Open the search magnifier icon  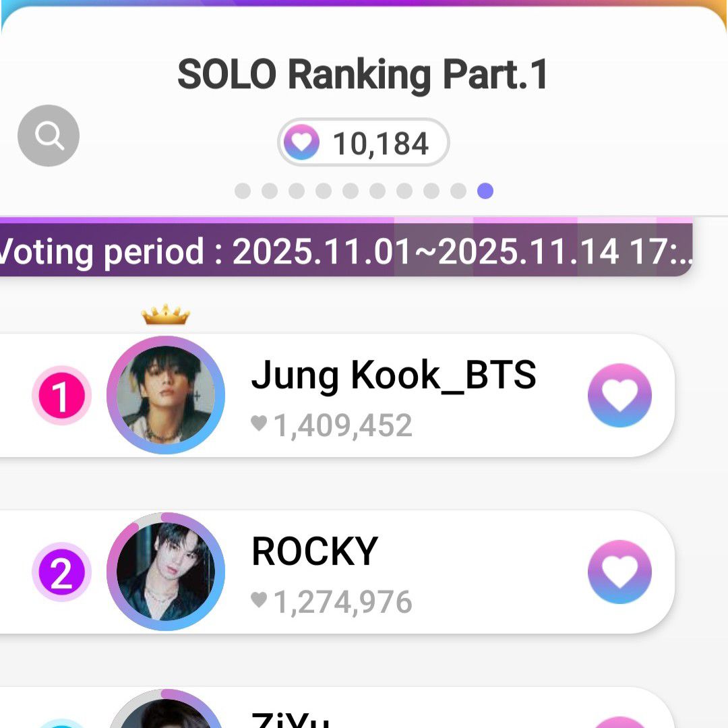pyautogui.click(x=49, y=135)
